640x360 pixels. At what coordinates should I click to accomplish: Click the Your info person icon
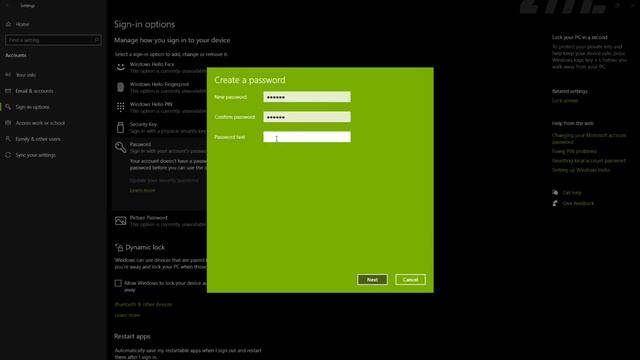[8, 75]
